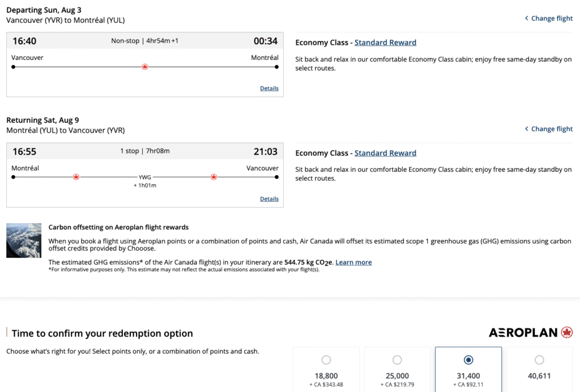Click the second maple leaf icon after YWG
Image resolution: width=580 pixels, height=392 pixels.
pyautogui.click(x=214, y=177)
